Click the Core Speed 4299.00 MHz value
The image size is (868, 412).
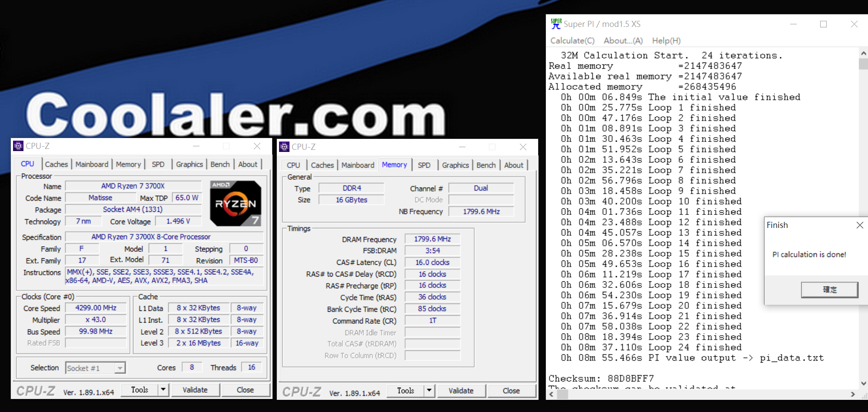(x=96, y=308)
